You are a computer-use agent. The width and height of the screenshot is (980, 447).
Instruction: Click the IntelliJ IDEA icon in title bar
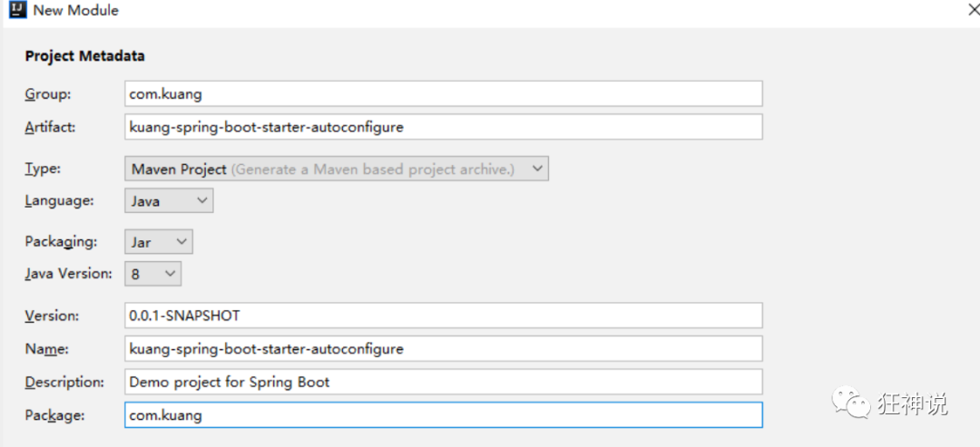[x=16, y=11]
